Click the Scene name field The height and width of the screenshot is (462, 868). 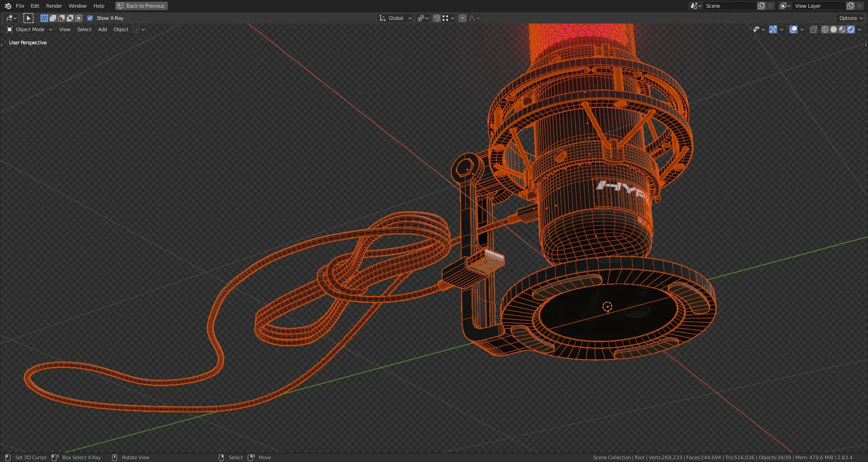(729, 6)
